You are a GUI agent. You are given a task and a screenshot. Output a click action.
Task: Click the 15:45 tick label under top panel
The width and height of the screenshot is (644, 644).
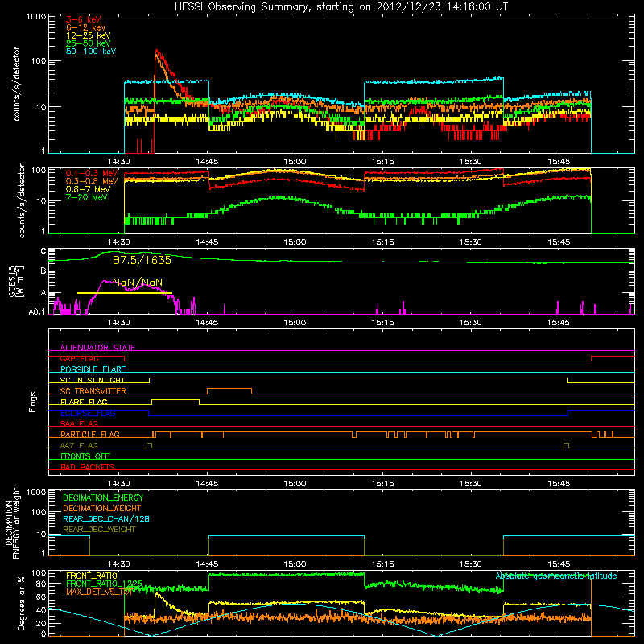click(x=559, y=162)
